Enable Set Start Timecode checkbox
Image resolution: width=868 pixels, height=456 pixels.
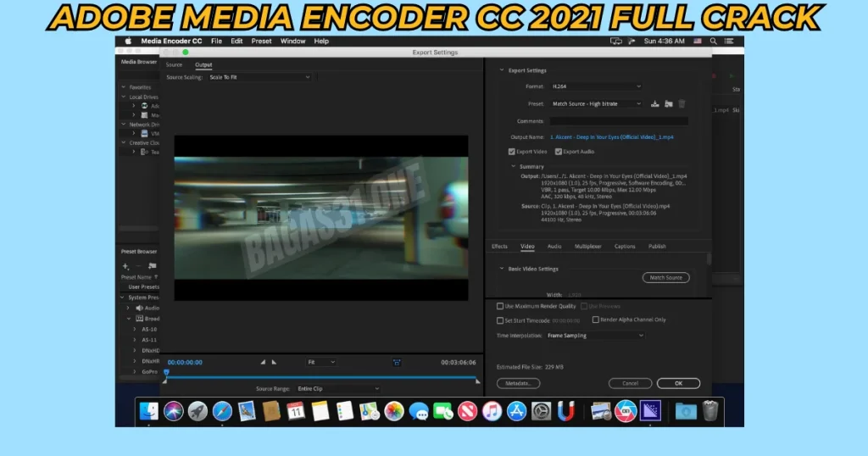click(500, 320)
